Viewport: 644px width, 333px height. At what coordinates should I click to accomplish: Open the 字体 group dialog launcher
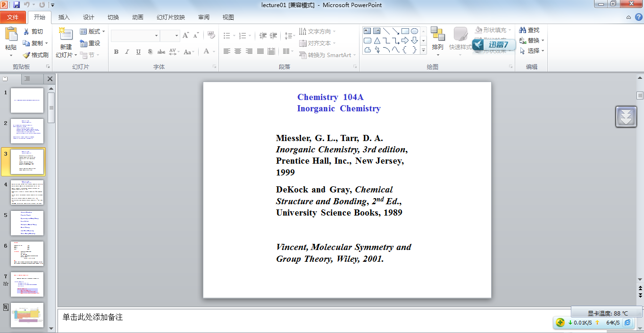(x=215, y=67)
